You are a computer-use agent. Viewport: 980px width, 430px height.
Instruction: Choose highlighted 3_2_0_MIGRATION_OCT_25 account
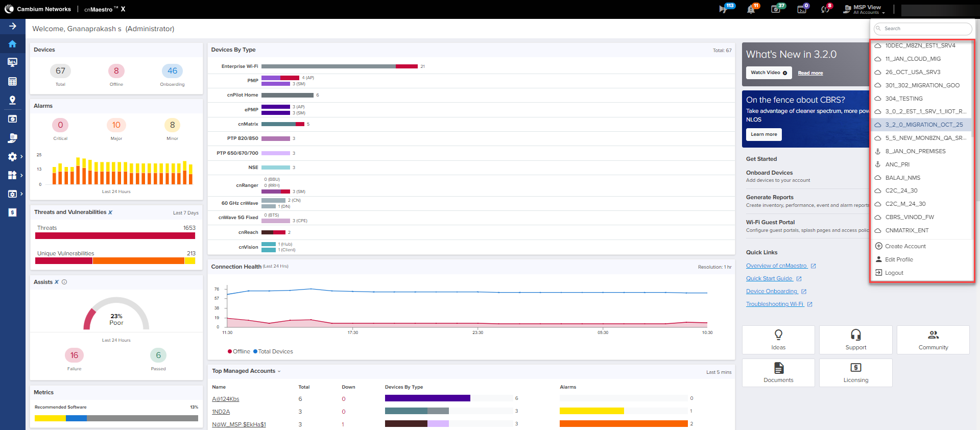coord(921,125)
